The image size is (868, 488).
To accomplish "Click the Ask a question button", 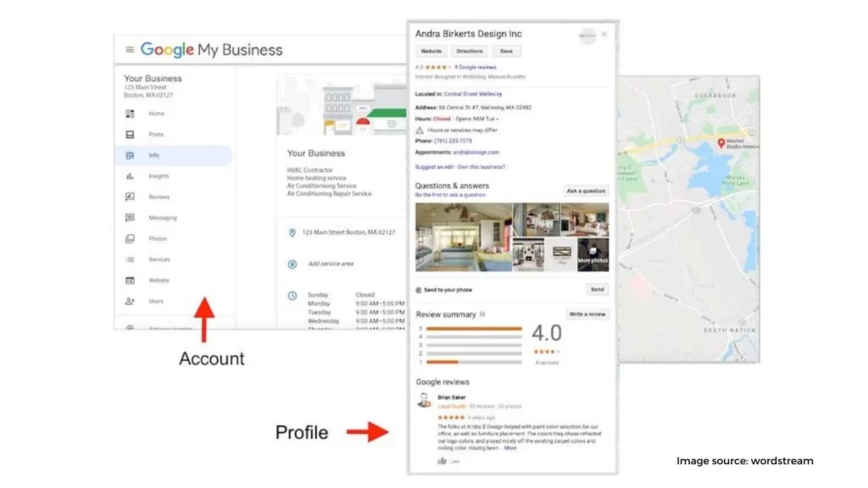I will click(586, 191).
